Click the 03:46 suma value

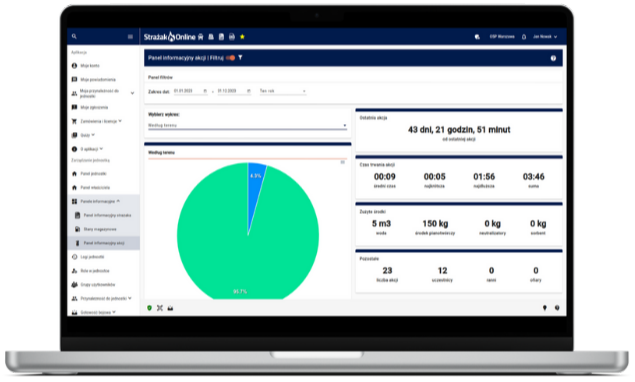tap(534, 177)
